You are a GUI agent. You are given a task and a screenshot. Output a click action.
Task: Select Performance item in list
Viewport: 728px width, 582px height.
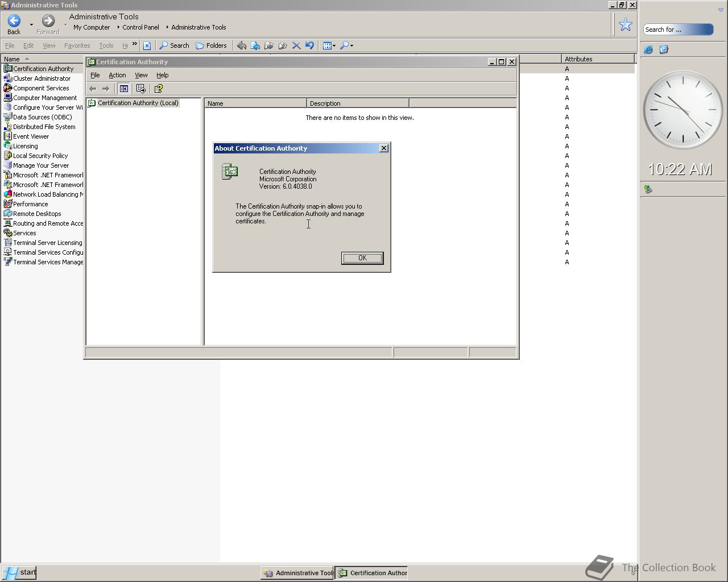tap(30, 204)
